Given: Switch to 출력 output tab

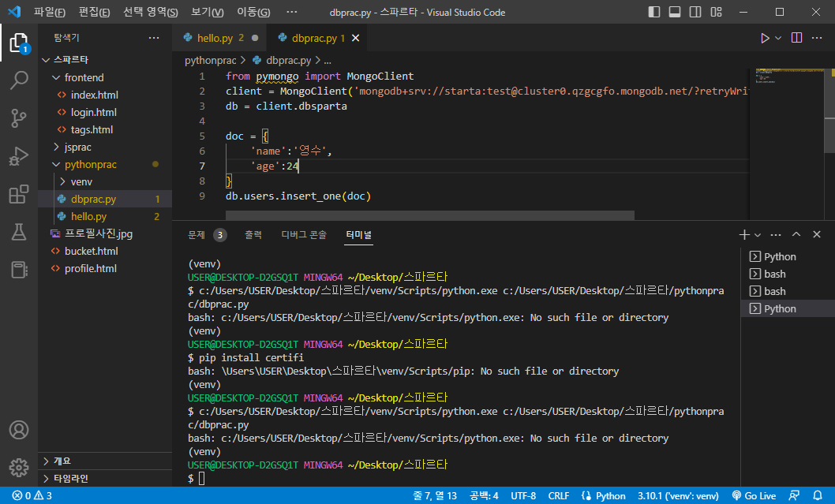Looking at the screenshot, I should click(x=253, y=235).
